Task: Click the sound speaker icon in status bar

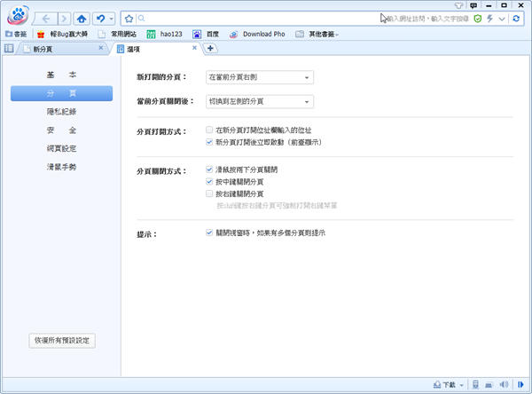Action: click(505, 385)
